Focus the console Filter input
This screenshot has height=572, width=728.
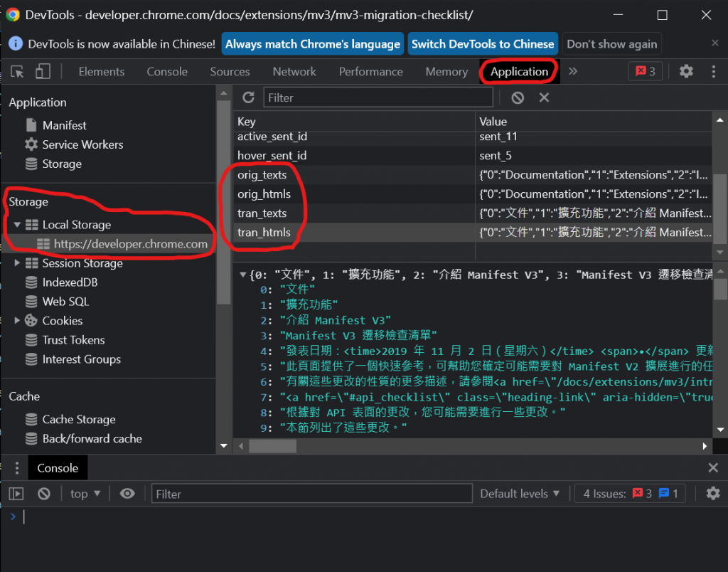point(311,494)
